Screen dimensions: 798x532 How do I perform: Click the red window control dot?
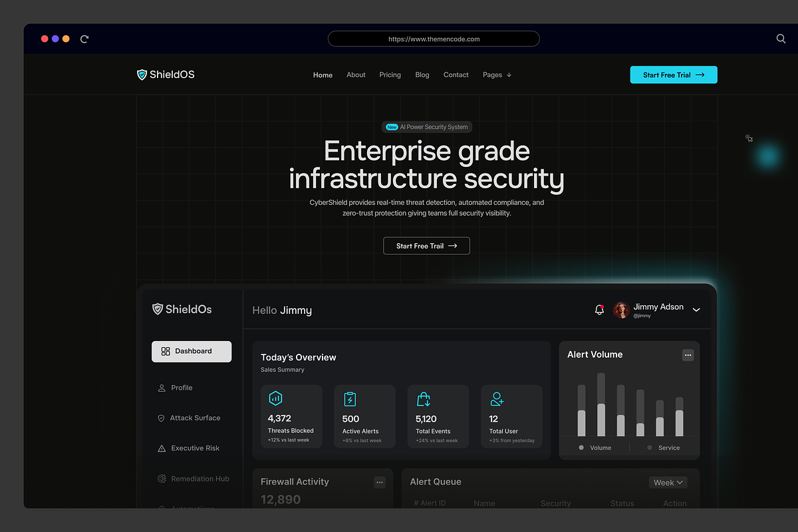[45, 39]
